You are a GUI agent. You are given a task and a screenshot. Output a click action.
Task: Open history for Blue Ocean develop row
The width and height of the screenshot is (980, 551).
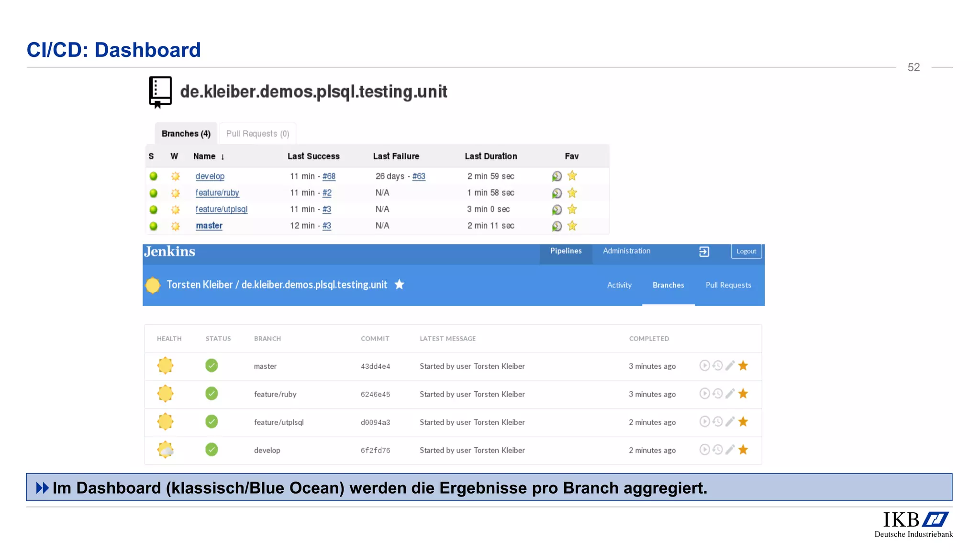point(717,450)
